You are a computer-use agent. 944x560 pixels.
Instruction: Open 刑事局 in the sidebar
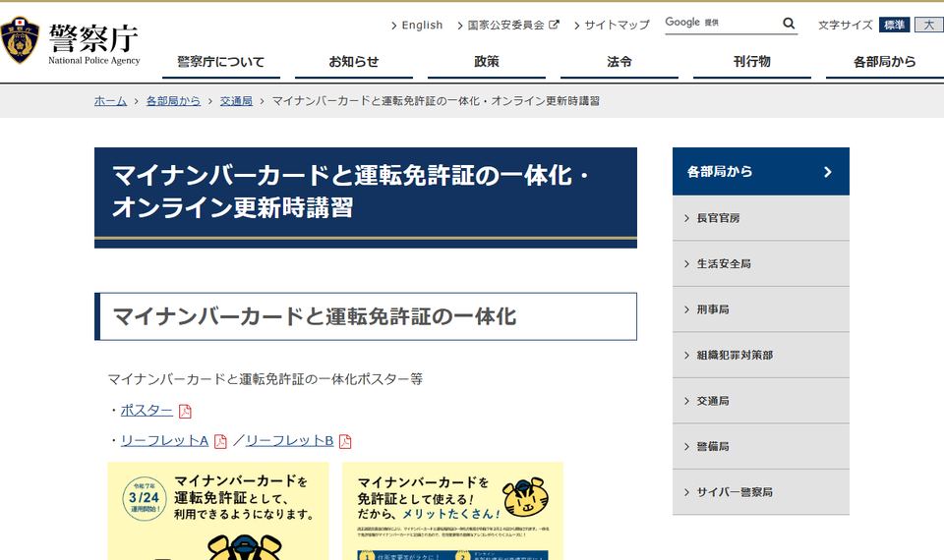pos(761,309)
